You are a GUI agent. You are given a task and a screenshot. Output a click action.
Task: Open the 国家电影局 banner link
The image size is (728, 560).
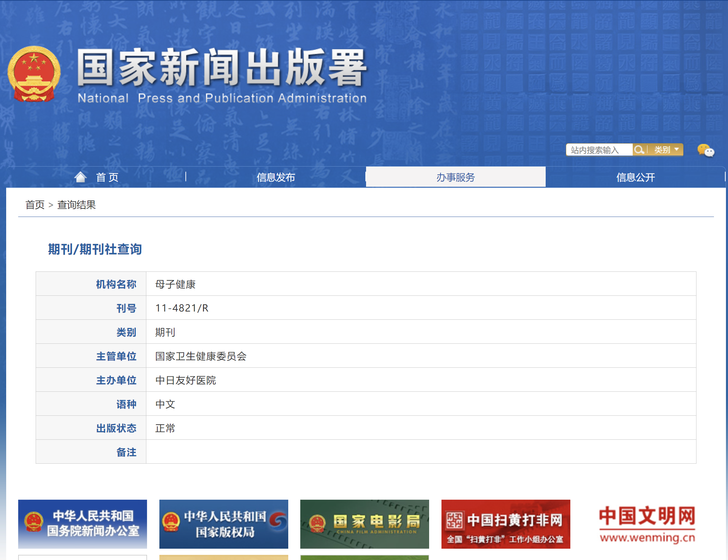(x=365, y=524)
